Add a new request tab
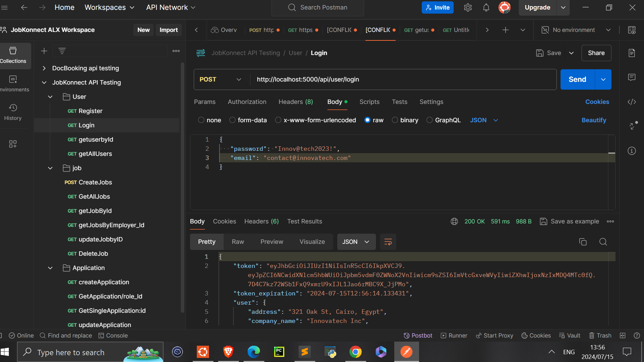Screen dimensions: 644x362 coord(506,30)
